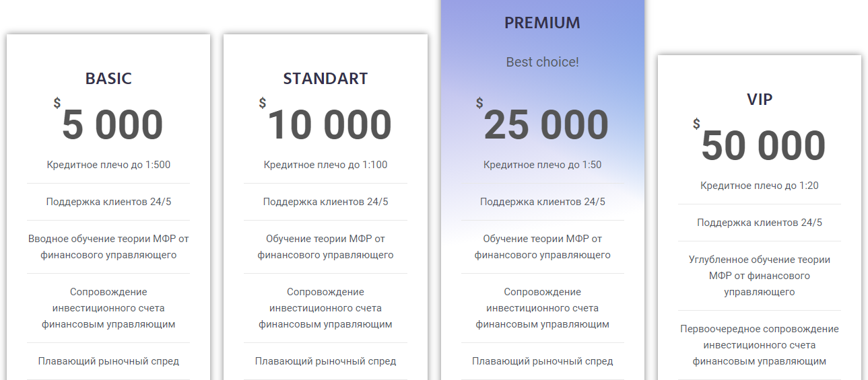Viewport: 868px width, 380px height.
Task: Click "Поддержка клиентов 24/5" in BASIC card
Action: [x=108, y=202]
